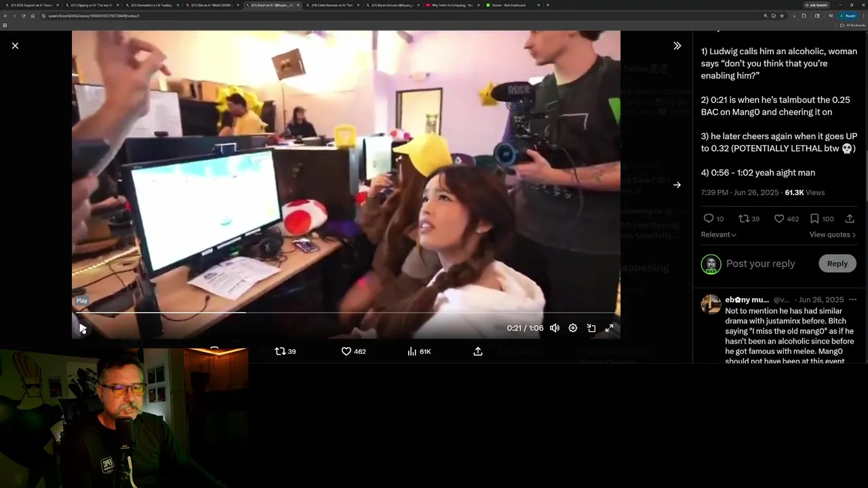
Task: View analytics showing 61K under the video
Action: (x=419, y=351)
